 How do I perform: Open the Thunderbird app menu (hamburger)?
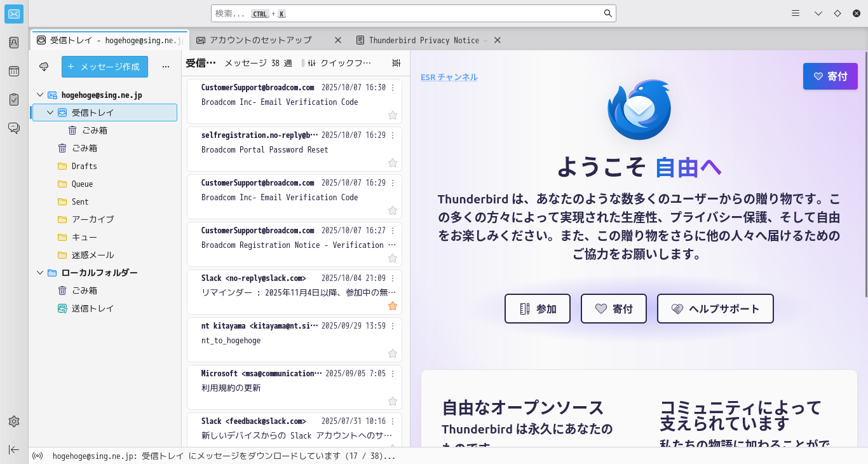click(795, 13)
